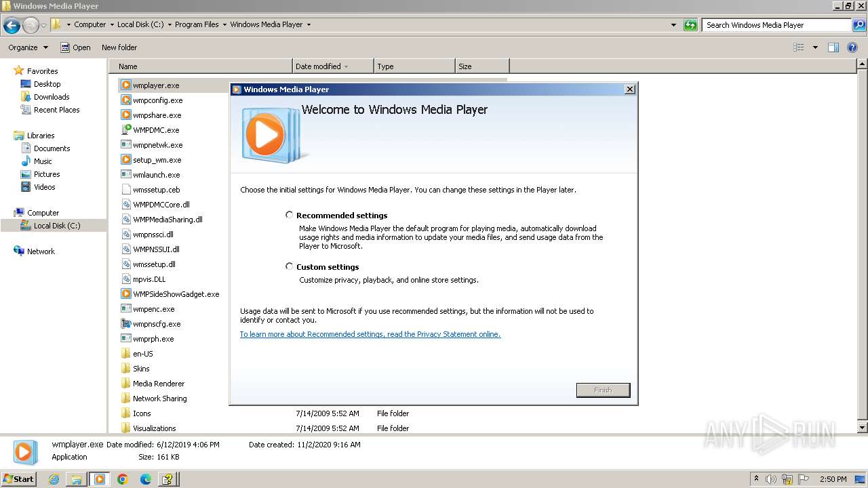
Task: Select the wmprph.exe file name
Action: tap(153, 339)
